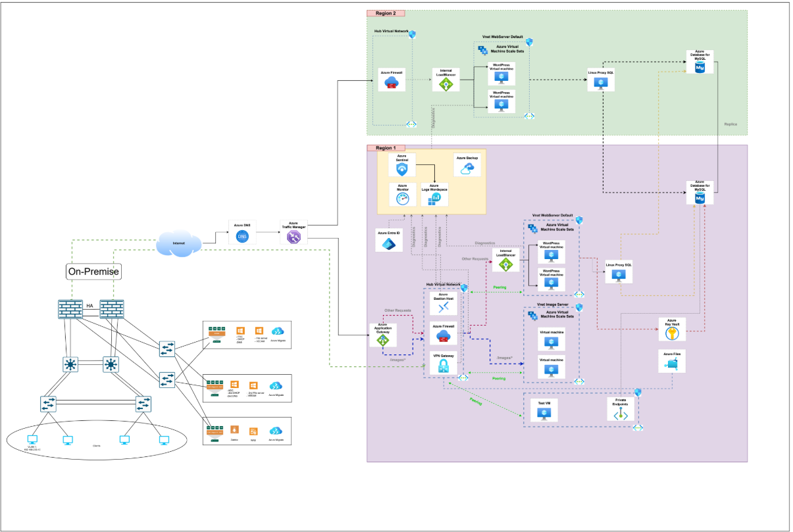This screenshot has width=793, height=532.
Task: Select the Azure Migrate icon in middle server box
Action: click(276, 386)
